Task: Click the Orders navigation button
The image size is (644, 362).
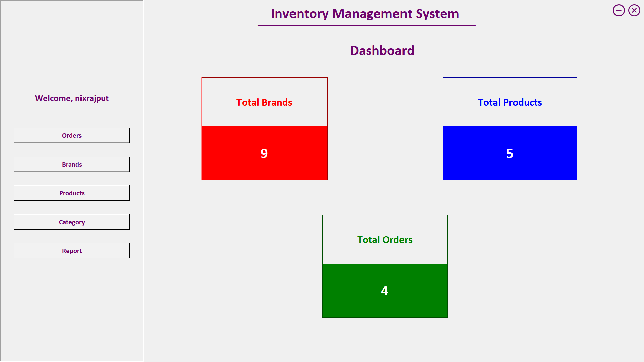Action: click(72, 135)
